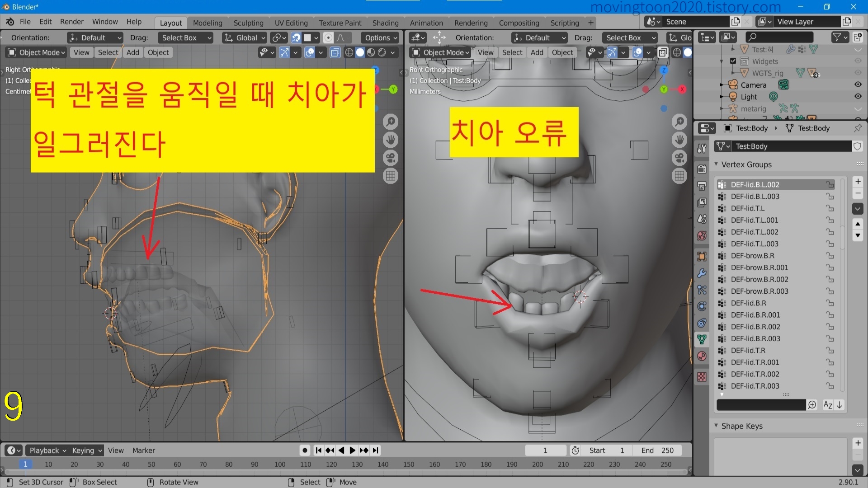Viewport: 868px width, 488px height.
Task: Remove the vertex group with minus button
Action: [858, 193]
